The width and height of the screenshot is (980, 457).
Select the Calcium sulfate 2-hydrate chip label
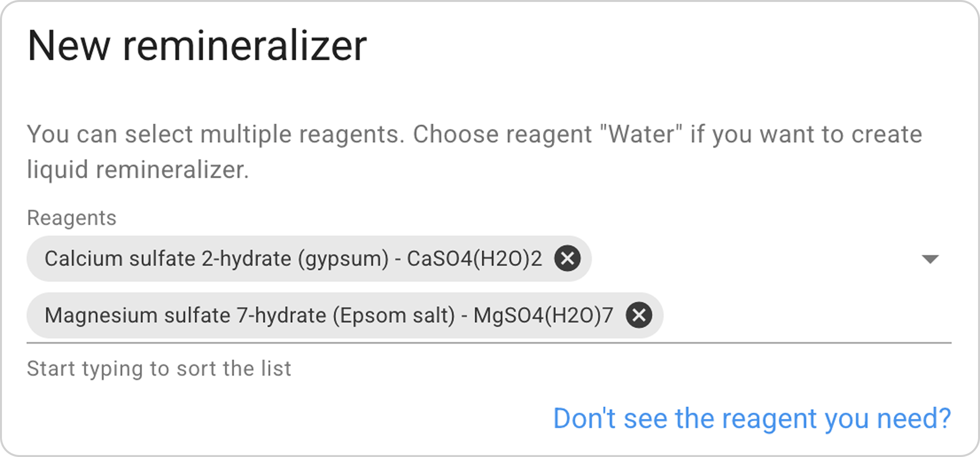pos(293,258)
